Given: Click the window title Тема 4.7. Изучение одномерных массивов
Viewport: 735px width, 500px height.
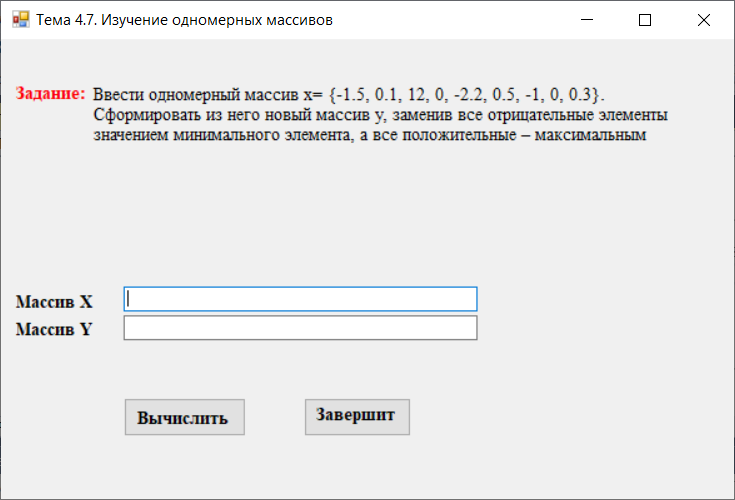Looking at the screenshot, I should point(185,20).
